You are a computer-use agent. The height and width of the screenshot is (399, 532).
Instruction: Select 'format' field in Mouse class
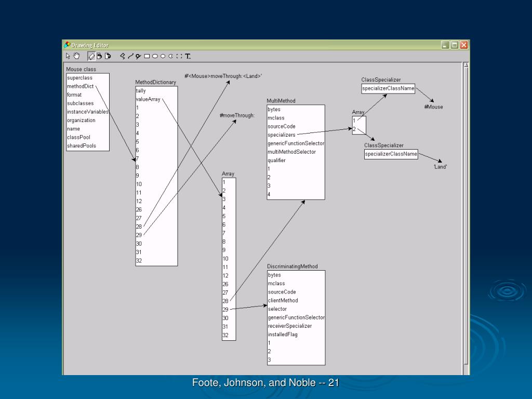coord(74,95)
